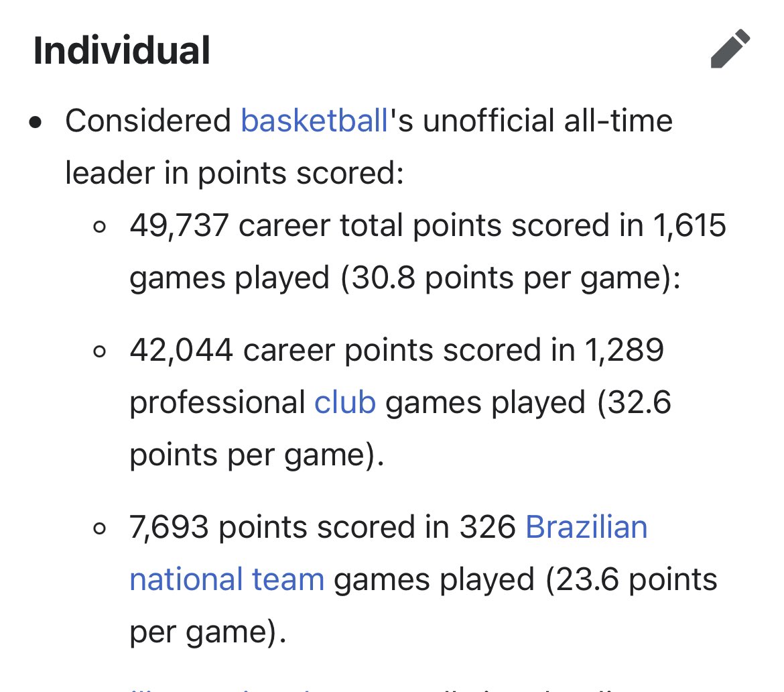The height and width of the screenshot is (692, 784).
Task: Click the 326 games number
Action: coord(488,527)
